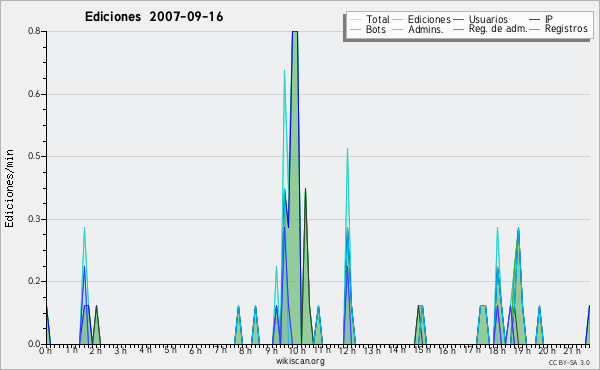
Task: Click the 19 h x-axis label
Action: [x=522, y=350]
